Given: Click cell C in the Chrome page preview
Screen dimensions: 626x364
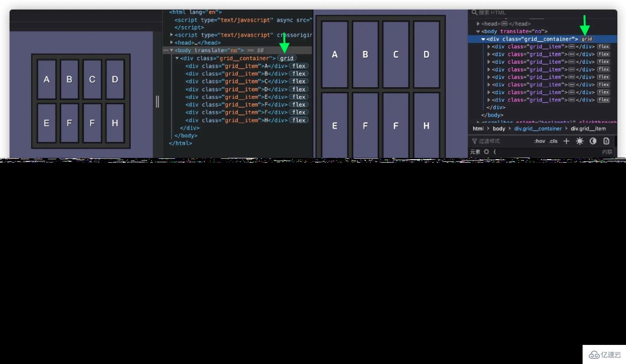Looking at the screenshot, I should [92, 79].
